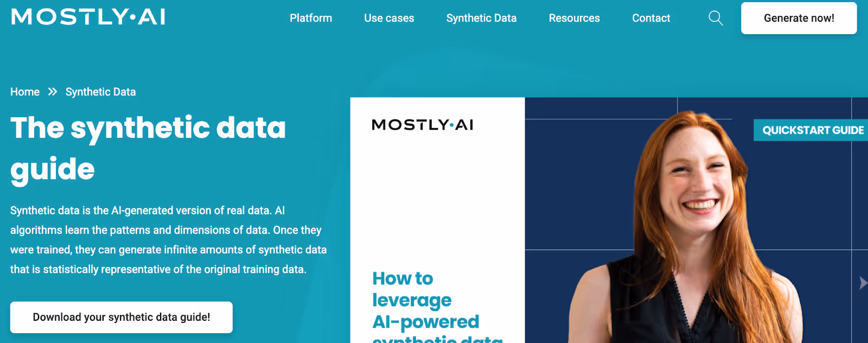Open the search magnifier icon

[x=716, y=18]
